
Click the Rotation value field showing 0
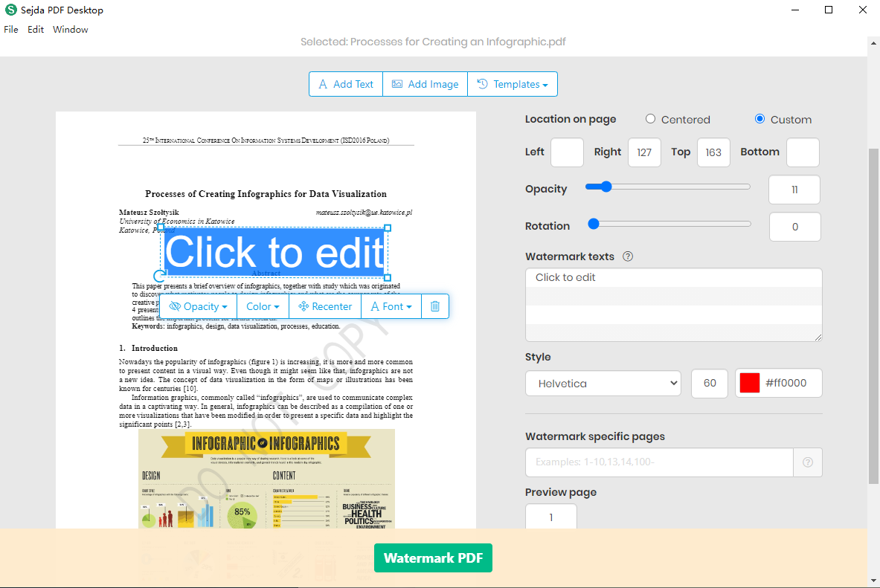[x=794, y=227]
